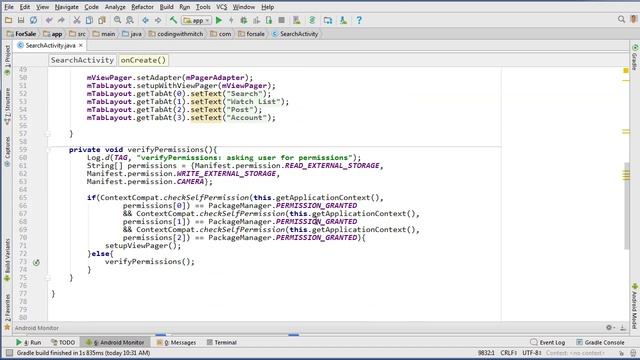The width and height of the screenshot is (640, 360).
Task: Open Help via the question mark icon
Action: pyautogui.click(x=359, y=20)
